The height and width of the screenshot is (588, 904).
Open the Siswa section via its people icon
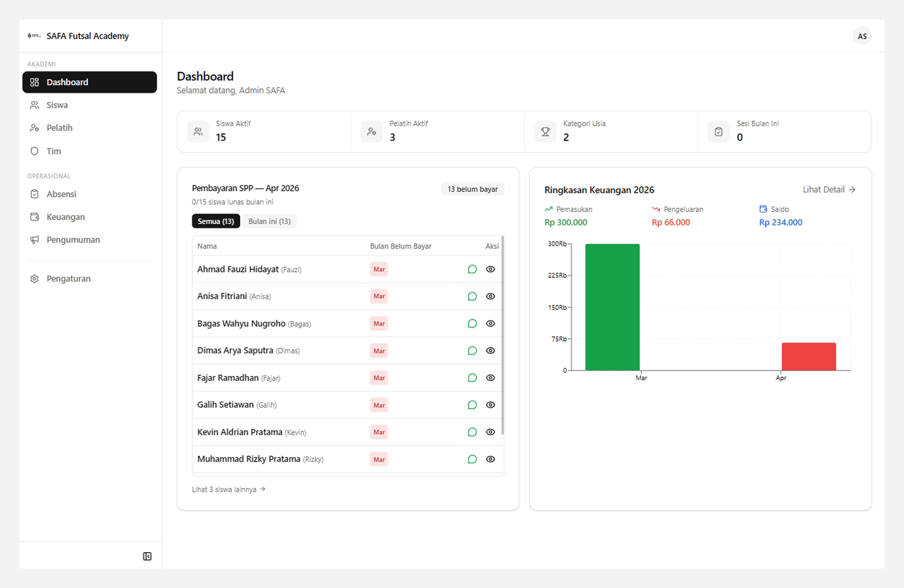pos(35,105)
